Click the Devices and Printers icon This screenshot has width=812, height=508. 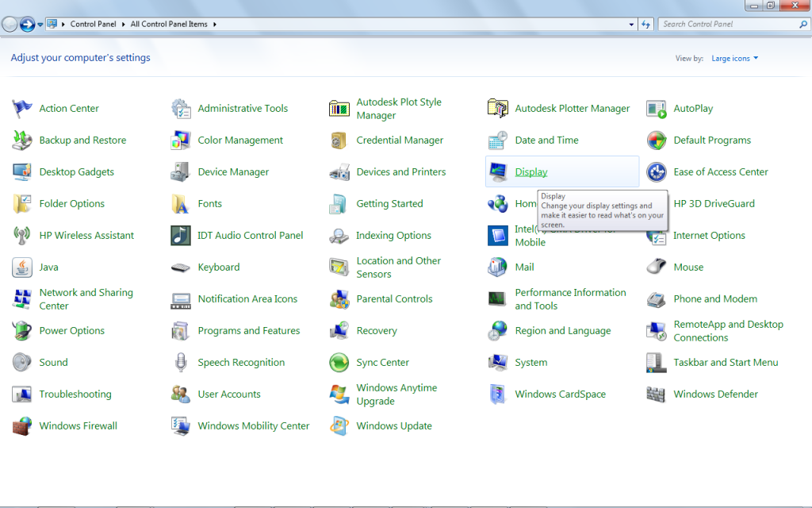click(339, 171)
